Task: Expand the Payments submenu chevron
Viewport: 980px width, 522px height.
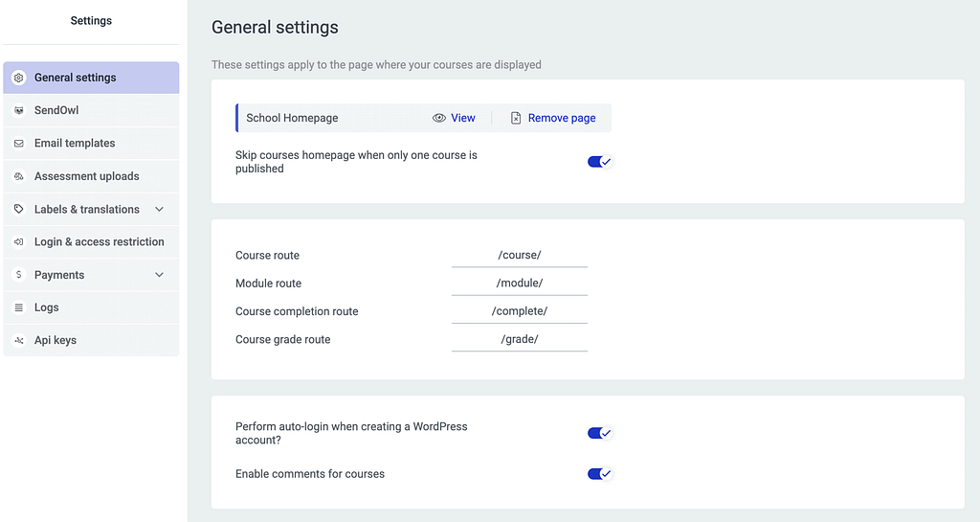Action: point(160,275)
